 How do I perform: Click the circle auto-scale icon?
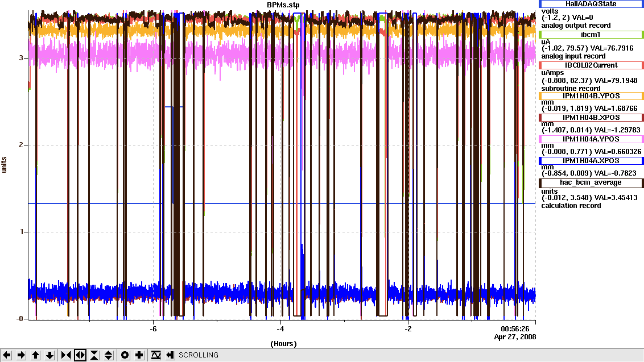tap(125, 355)
